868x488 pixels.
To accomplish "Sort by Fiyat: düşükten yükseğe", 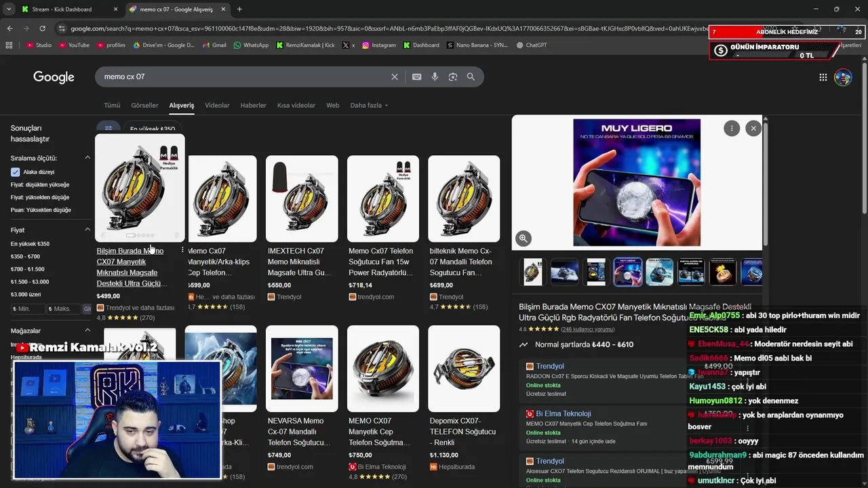I will coord(40,184).
